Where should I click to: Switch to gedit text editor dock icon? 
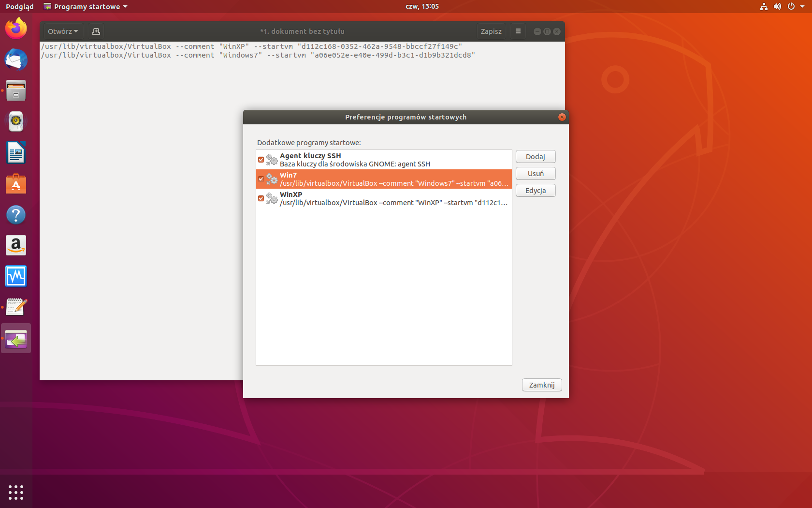coord(16,307)
